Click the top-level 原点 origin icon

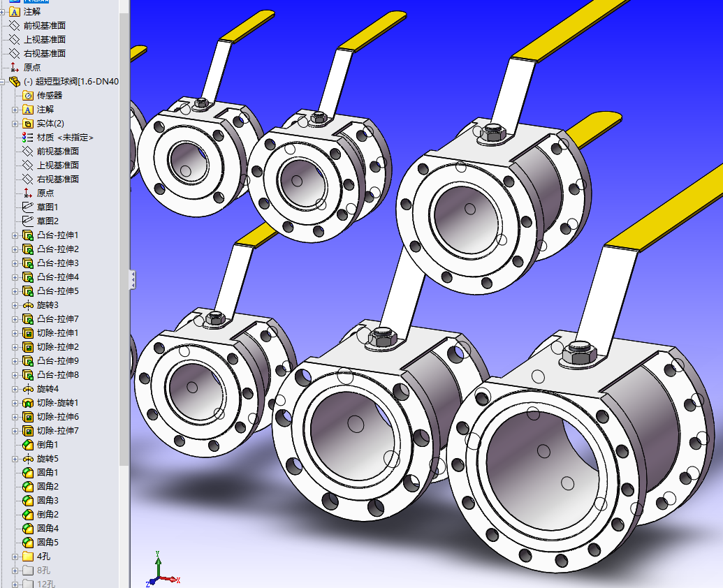coord(15,67)
